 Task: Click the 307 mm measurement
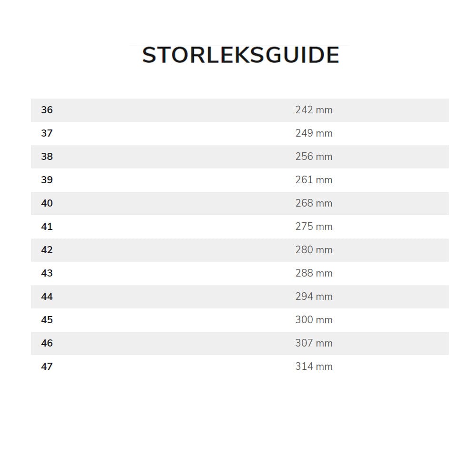[x=314, y=343]
